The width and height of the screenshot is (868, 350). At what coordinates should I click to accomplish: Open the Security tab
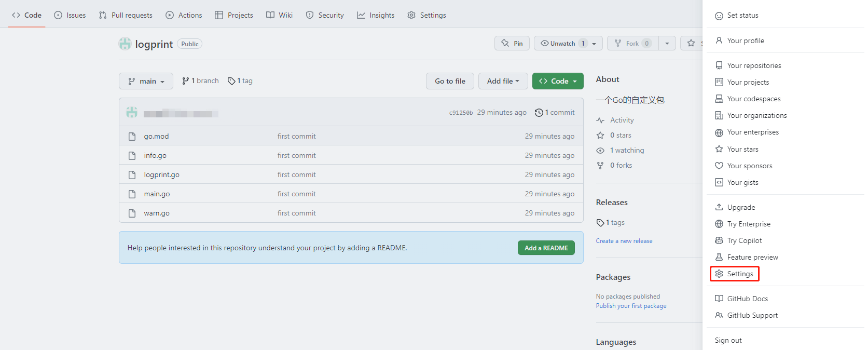click(325, 15)
